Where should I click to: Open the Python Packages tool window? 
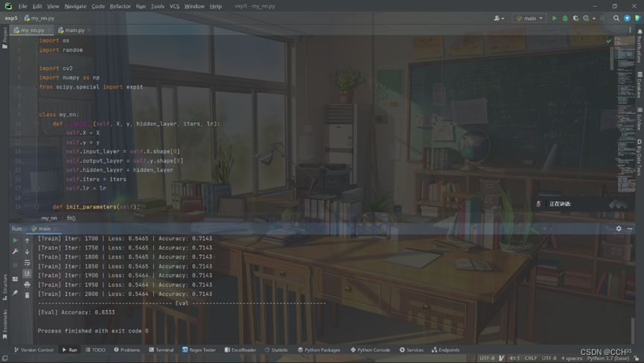(319, 350)
